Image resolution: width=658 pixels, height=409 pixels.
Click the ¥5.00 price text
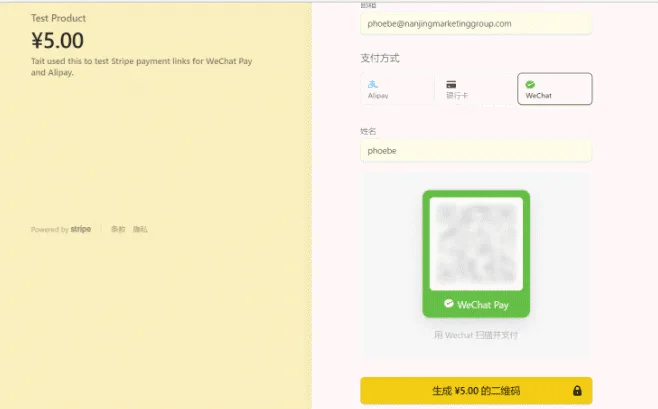[57, 41]
